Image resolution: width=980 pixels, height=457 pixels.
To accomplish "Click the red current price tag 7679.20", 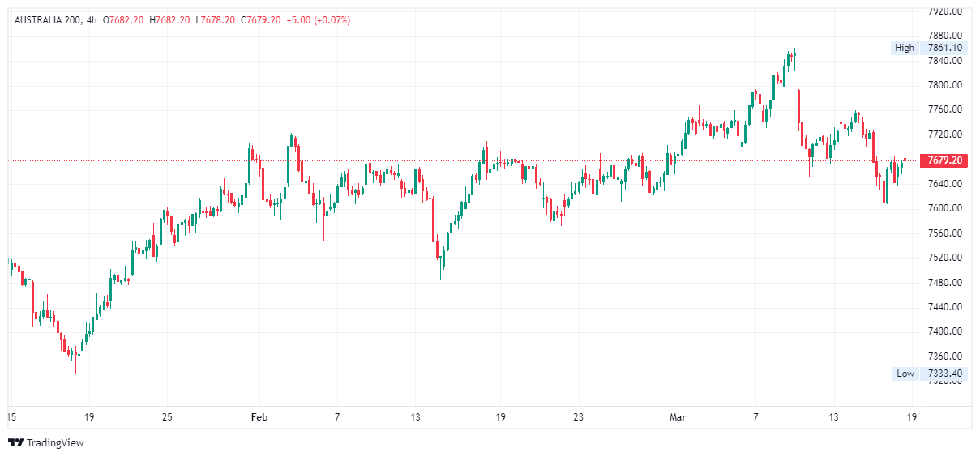I will pyautogui.click(x=944, y=160).
